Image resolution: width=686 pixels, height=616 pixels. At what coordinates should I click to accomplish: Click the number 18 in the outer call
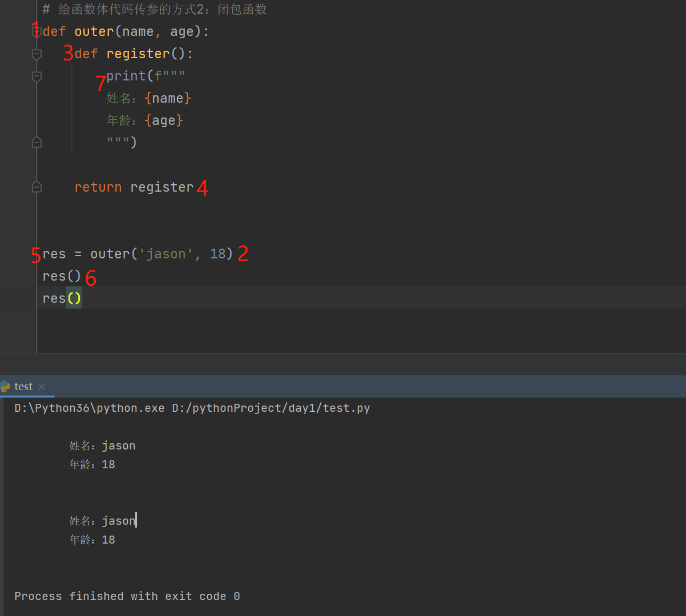point(218,254)
